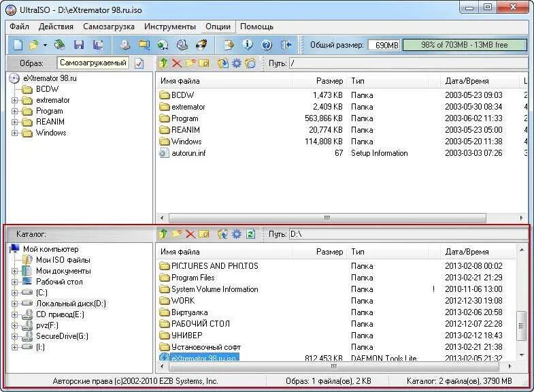Click the catalog Путь field showing D:\
The width and height of the screenshot is (534, 392).
click(408, 234)
